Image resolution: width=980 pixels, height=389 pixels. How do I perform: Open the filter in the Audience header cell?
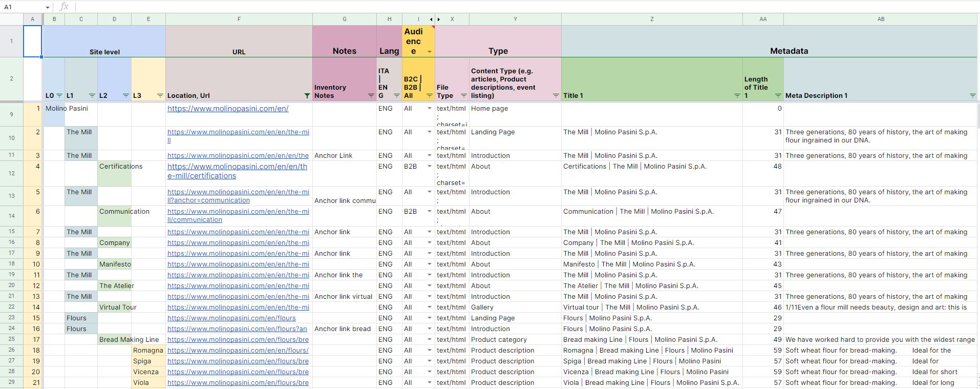point(430,52)
